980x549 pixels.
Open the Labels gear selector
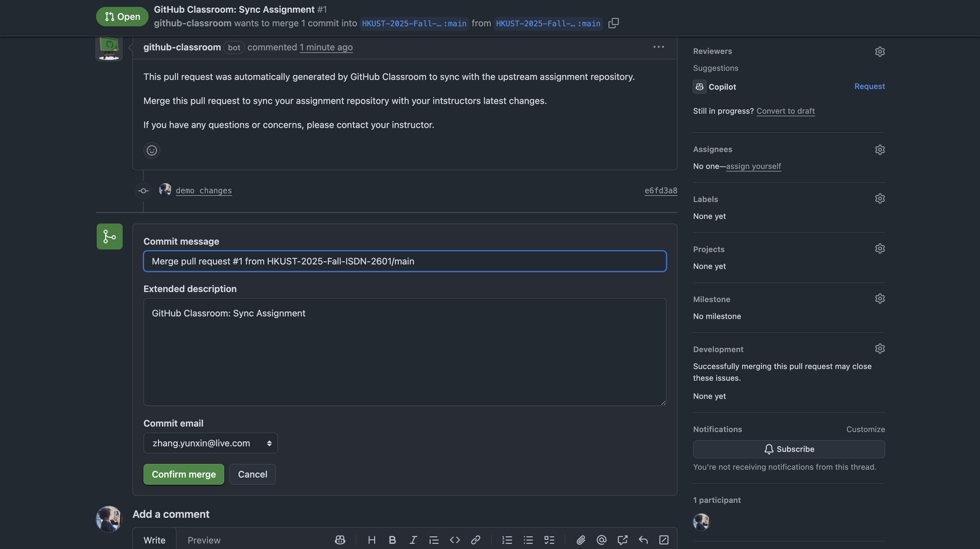[x=879, y=199]
